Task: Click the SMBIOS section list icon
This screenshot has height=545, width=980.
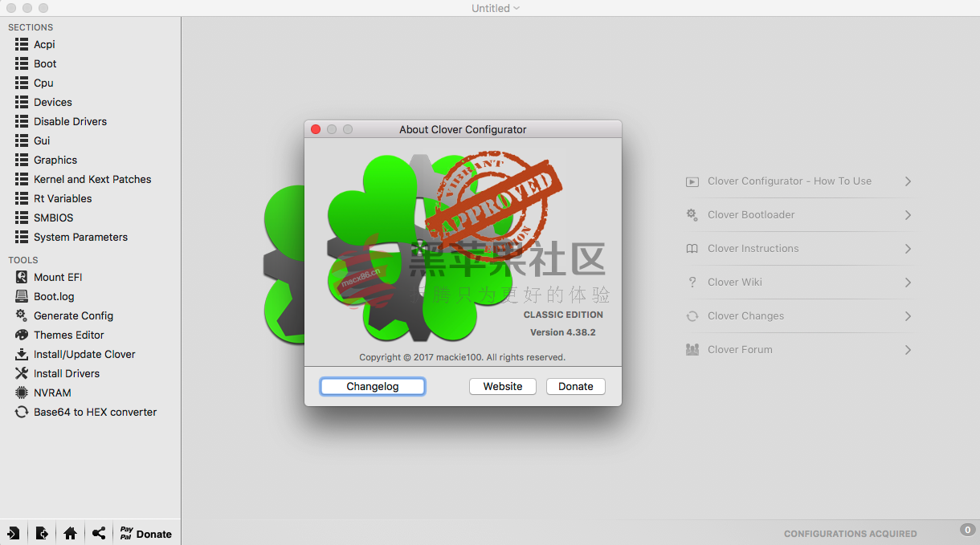Action: (x=22, y=218)
